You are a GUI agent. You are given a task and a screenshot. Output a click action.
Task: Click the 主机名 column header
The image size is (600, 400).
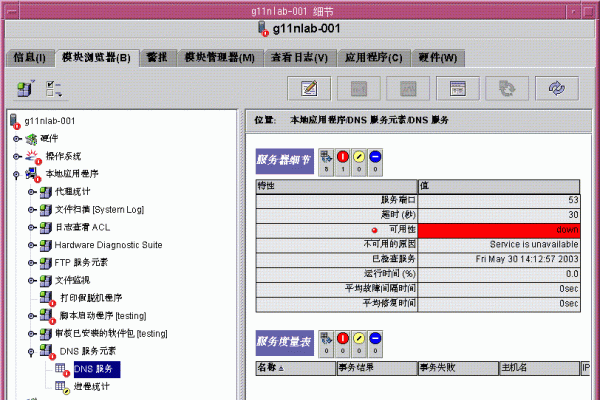[x=540, y=368]
